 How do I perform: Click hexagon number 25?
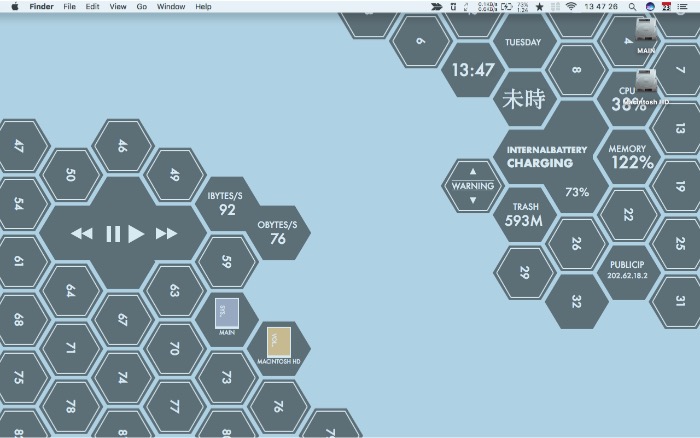679,244
